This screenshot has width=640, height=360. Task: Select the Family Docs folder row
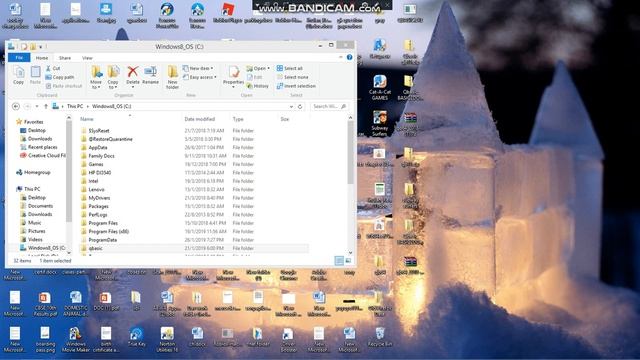click(193, 156)
